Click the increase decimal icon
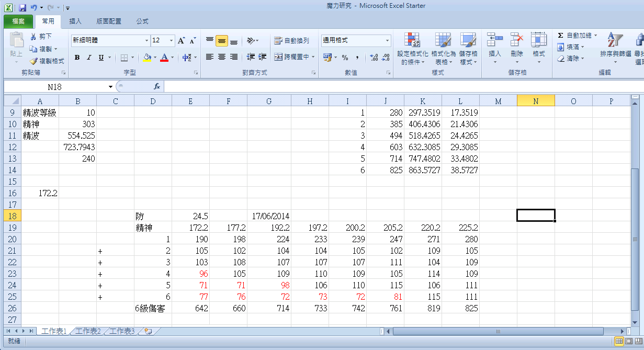This screenshot has width=644, height=350. point(374,57)
